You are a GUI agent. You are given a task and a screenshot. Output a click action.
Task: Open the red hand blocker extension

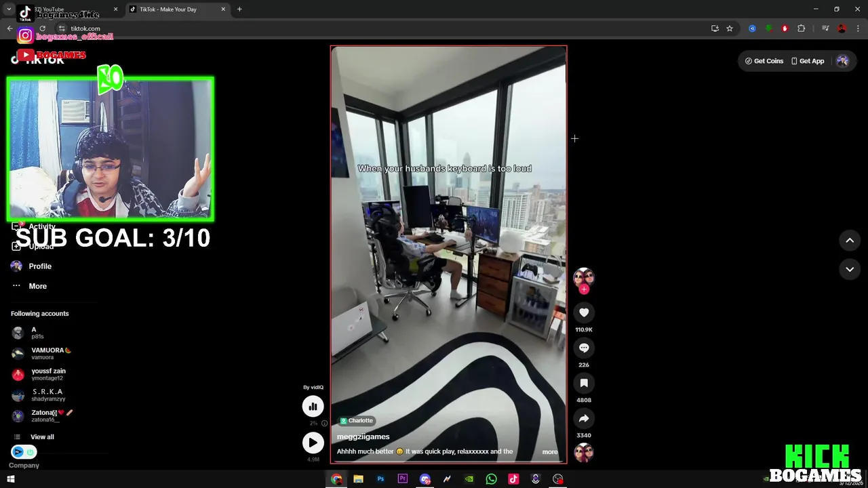tap(785, 28)
